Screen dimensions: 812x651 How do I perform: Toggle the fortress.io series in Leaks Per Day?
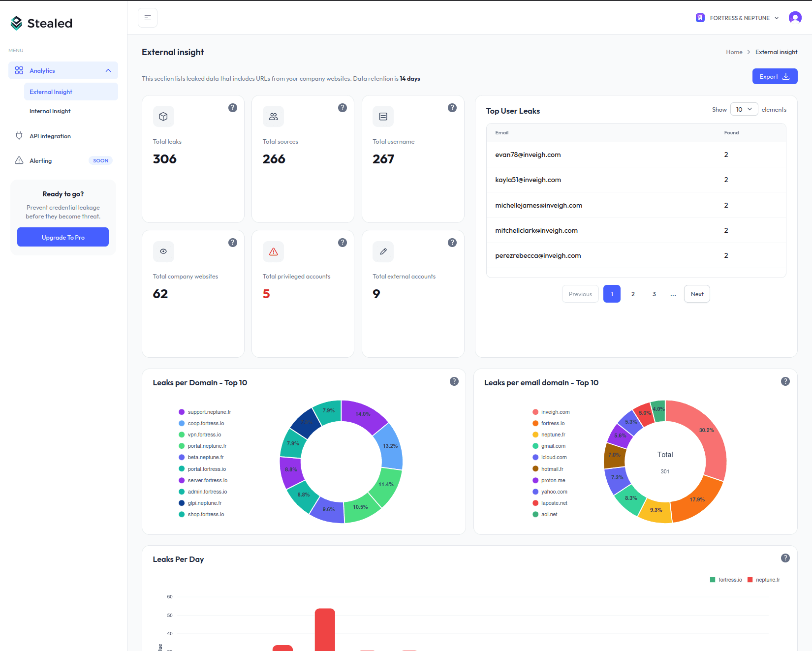click(727, 580)
